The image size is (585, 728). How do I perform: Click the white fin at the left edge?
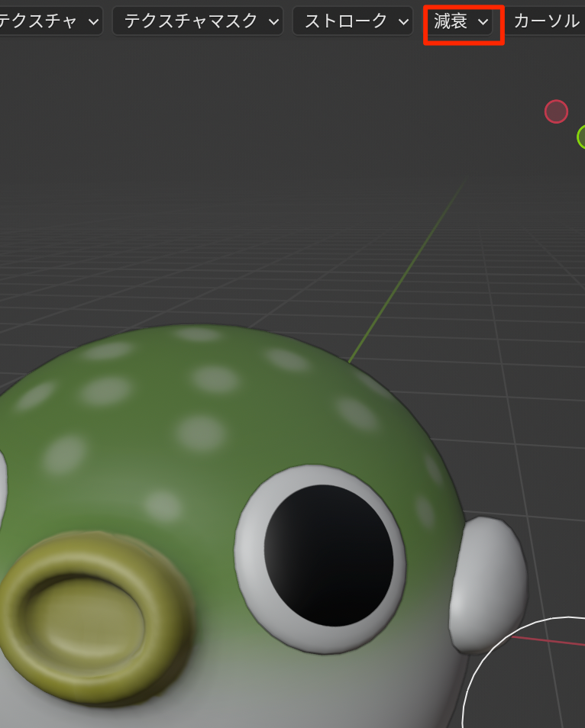[x=2, y=481]
